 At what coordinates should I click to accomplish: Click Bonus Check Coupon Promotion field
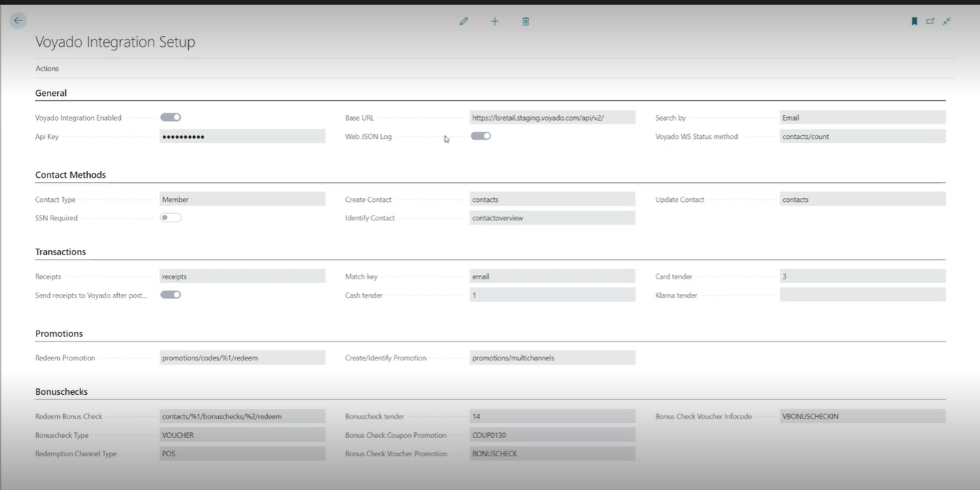[553, 435]
